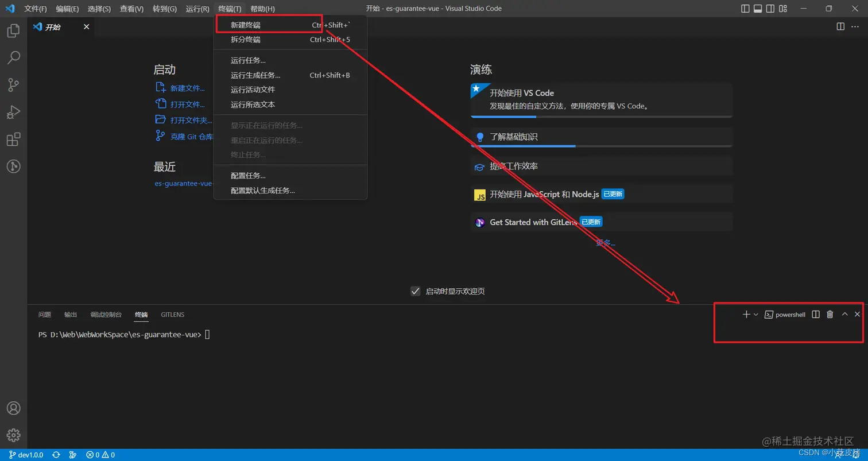Switch to 输出 panel tab
The image size is (868, 461).
(x=71, y=315)
